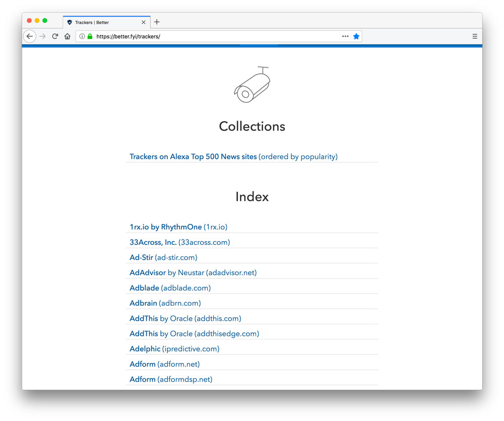Select the Trackers | Better tab

(107, 22)
